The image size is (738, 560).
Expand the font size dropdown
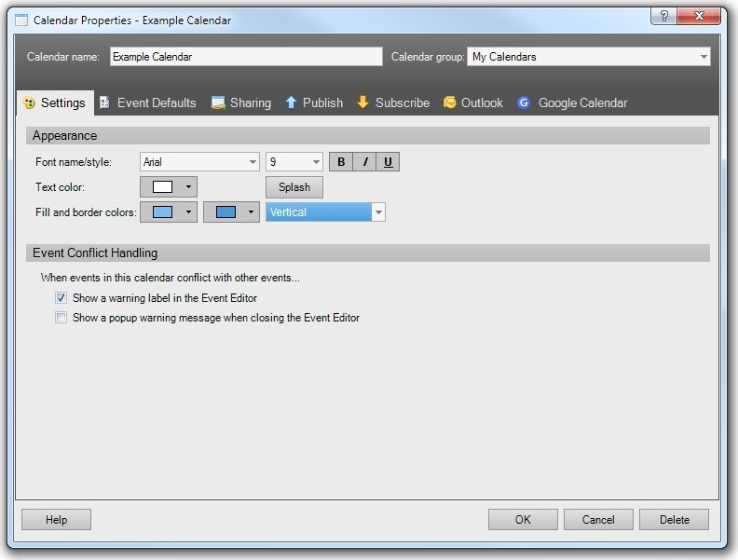click(316, 162)
